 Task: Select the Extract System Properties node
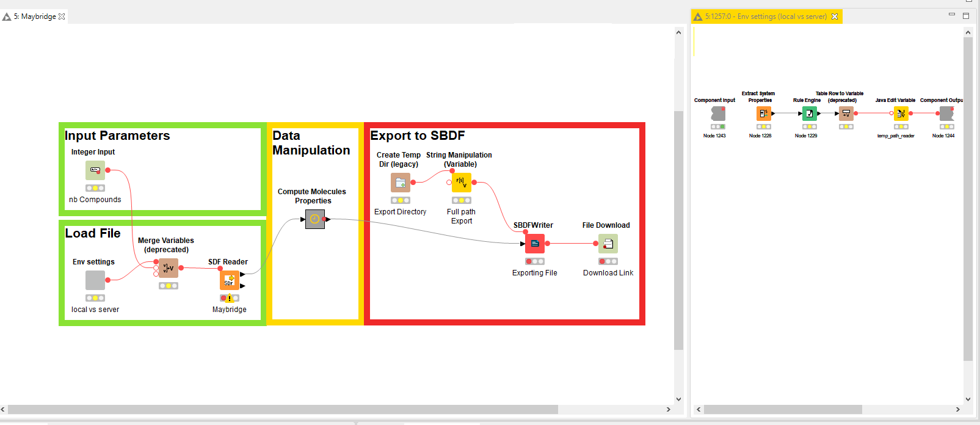coord(764,114)
